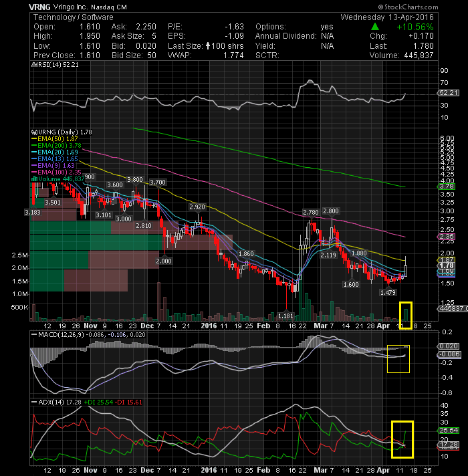Screen dimensions: 468x476
Task: Click the Low value 1.610
Action: [90, 46]
